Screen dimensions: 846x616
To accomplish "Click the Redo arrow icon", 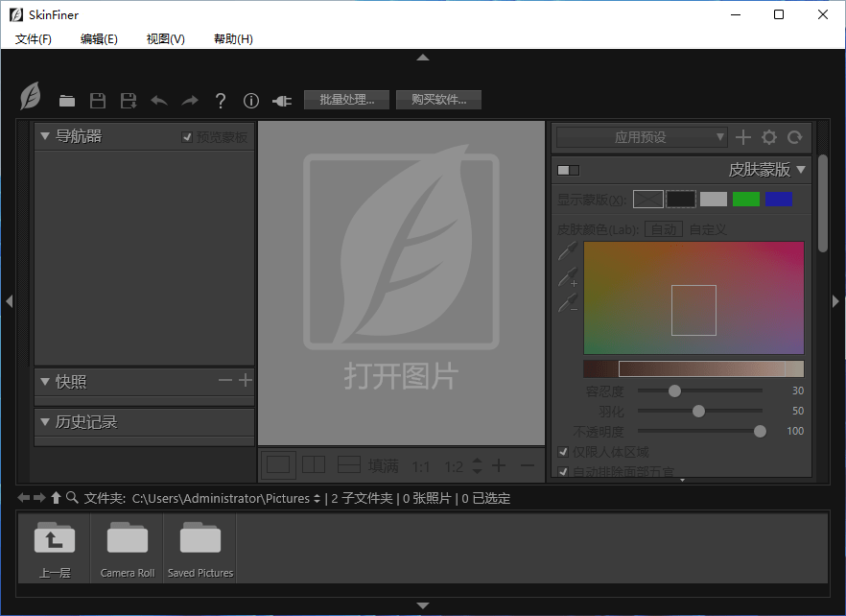I will click(x=190, y=101).
